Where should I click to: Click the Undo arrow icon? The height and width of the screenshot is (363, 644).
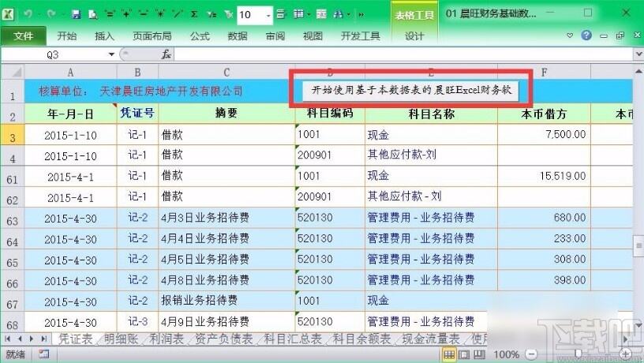pyautogui.click(x=28, y=14)
